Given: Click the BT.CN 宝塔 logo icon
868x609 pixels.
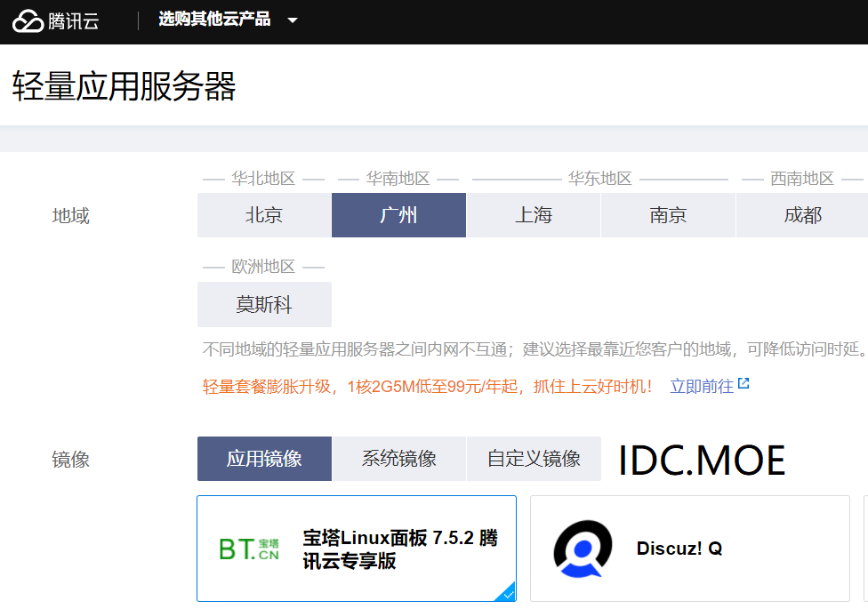Looking at the screenshot, I should [x=249, y=549].
